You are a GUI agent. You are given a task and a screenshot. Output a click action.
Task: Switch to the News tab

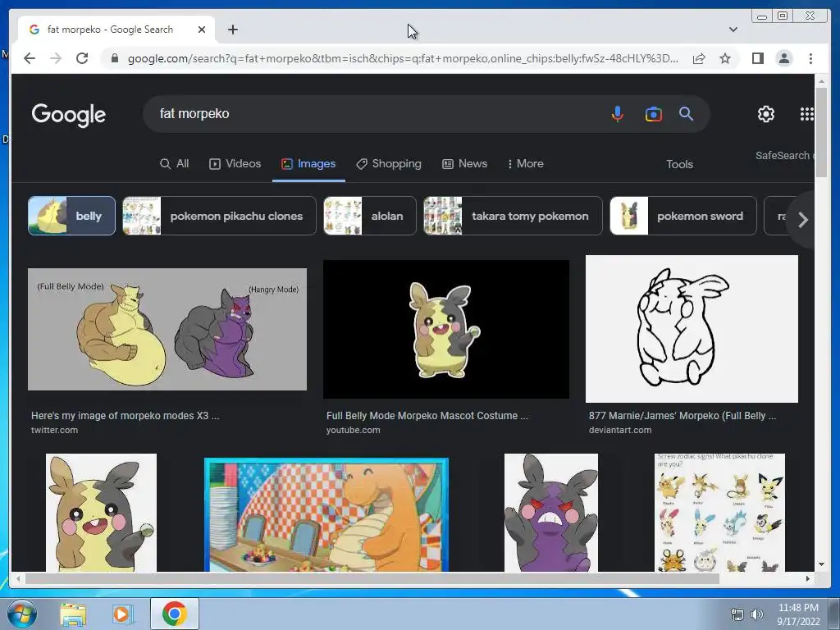point(464,164)
